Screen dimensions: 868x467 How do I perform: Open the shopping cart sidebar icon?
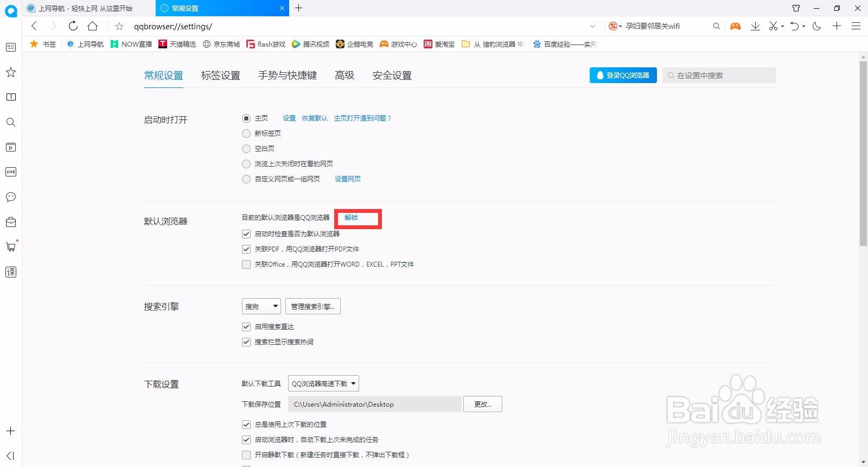click(x=10, y=247)
